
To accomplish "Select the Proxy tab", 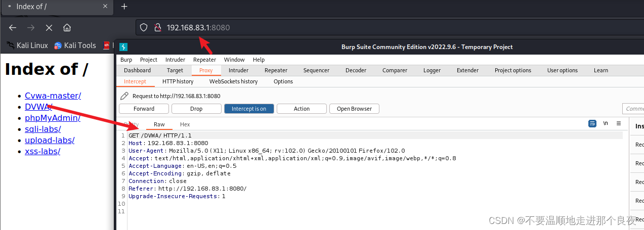I will tap(206, 70).
